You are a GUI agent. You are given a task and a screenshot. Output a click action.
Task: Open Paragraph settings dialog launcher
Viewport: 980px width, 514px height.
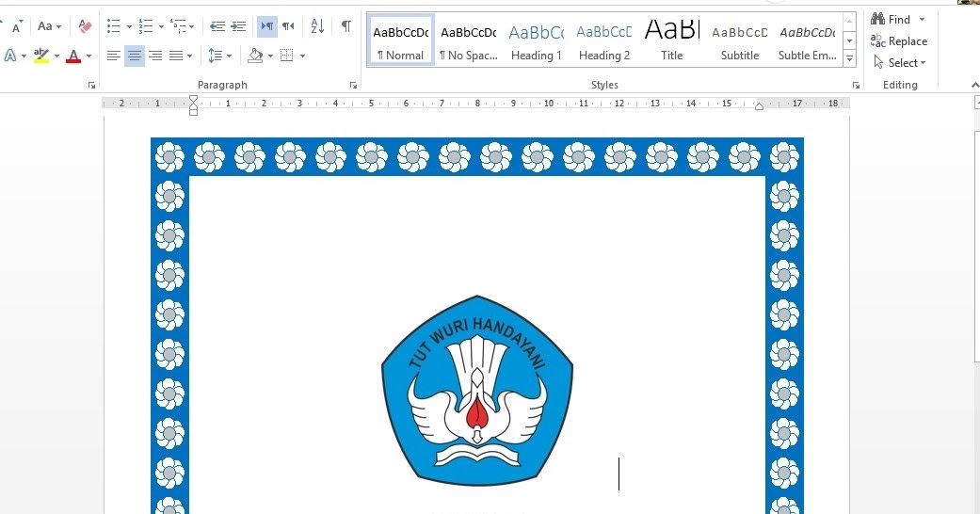point(354,85)
